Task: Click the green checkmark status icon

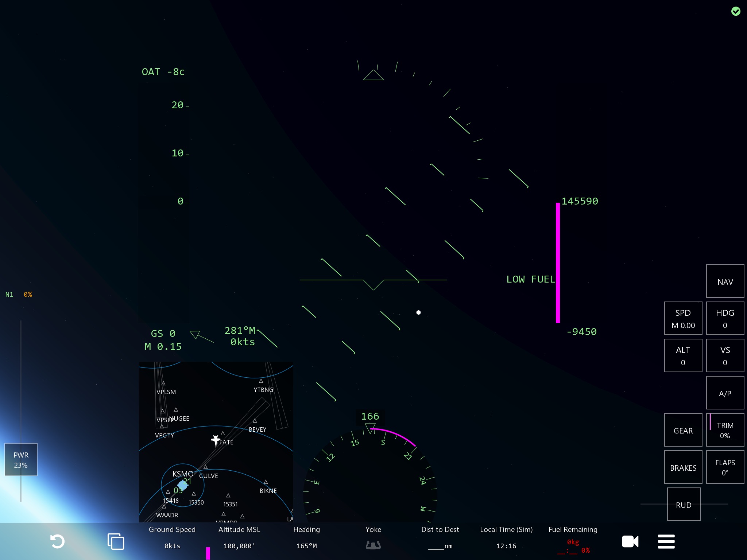Action: (736, 11)
